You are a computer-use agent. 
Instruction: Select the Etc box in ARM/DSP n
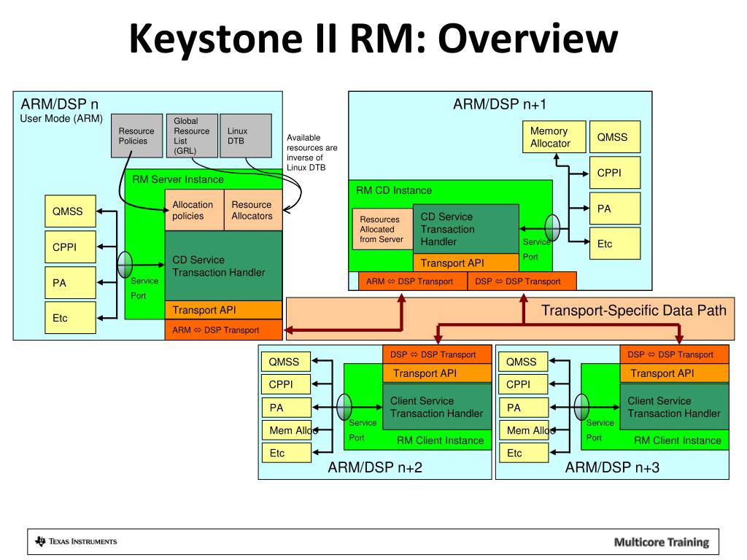(71, 318)
